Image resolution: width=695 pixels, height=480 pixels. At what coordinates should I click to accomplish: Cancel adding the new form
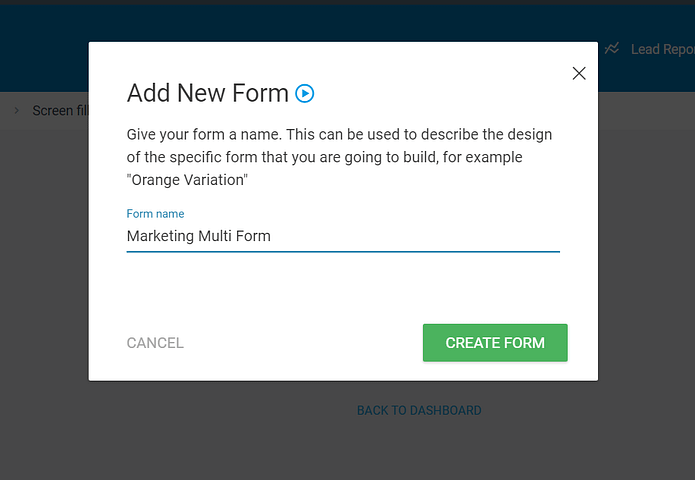(x=155, y=343)
